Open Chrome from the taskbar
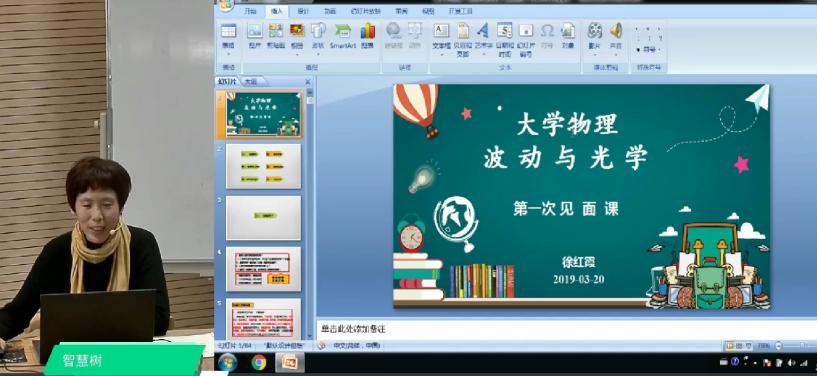 pos(259,362)
